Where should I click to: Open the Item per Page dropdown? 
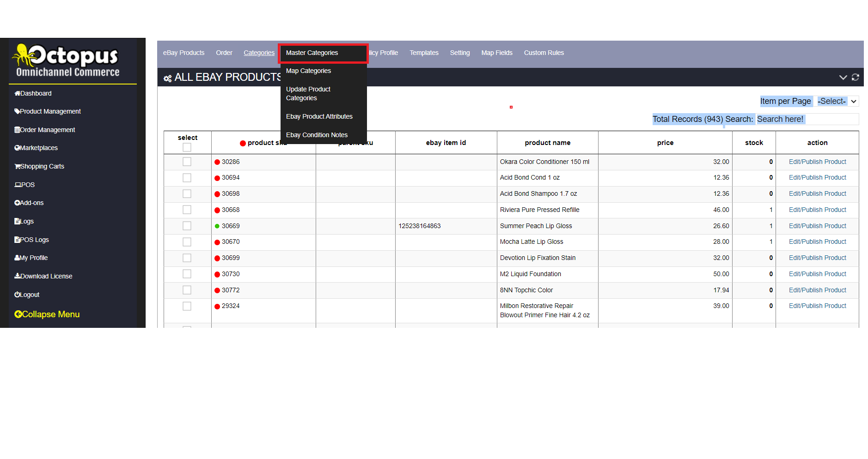point(837,101)
